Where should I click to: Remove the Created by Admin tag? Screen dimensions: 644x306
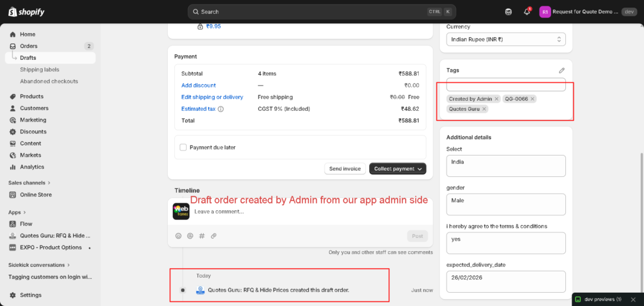point(496,99)
